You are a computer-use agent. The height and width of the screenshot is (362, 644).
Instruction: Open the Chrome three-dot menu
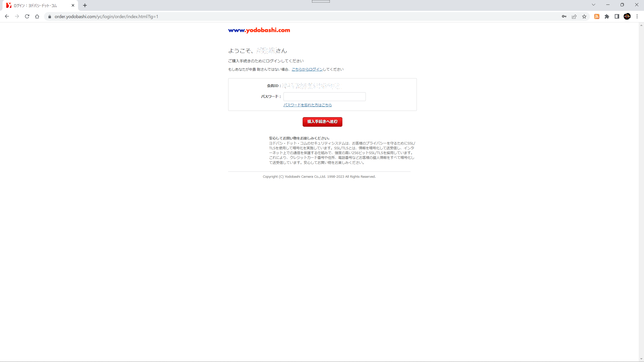tap(637, 17)
